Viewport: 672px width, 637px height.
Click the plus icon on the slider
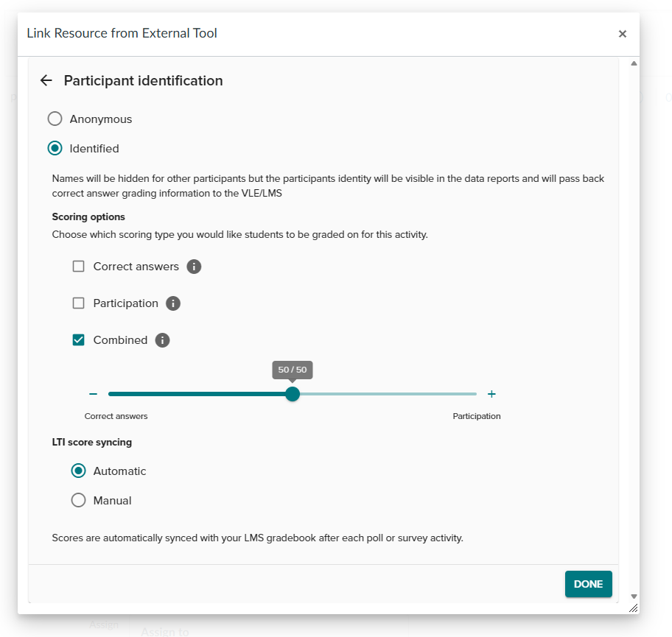[491, 394]
